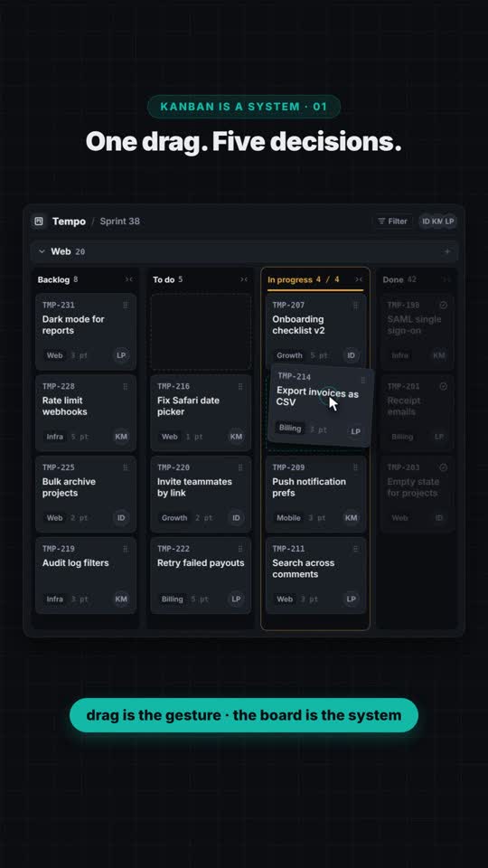Open card Rate limit webhooks
This screenshot has height=868, width=488.
pos(86,413)
